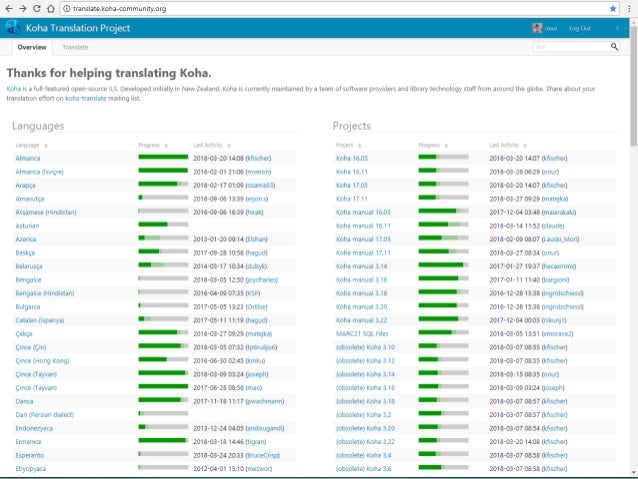Viewport: 638px width, 479px height.
Task: Open the (obsolete) Koha 3.10 project
Action: point(365,347)
